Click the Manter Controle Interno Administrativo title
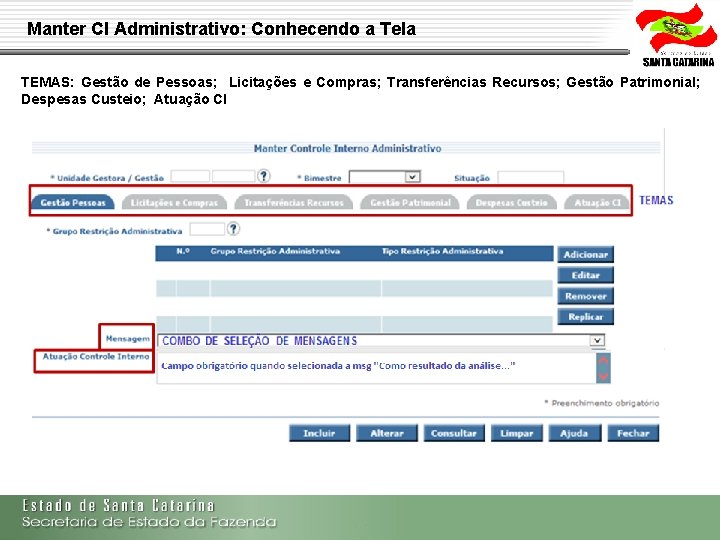The image size is (720, 540). click(x=347, y=148)
